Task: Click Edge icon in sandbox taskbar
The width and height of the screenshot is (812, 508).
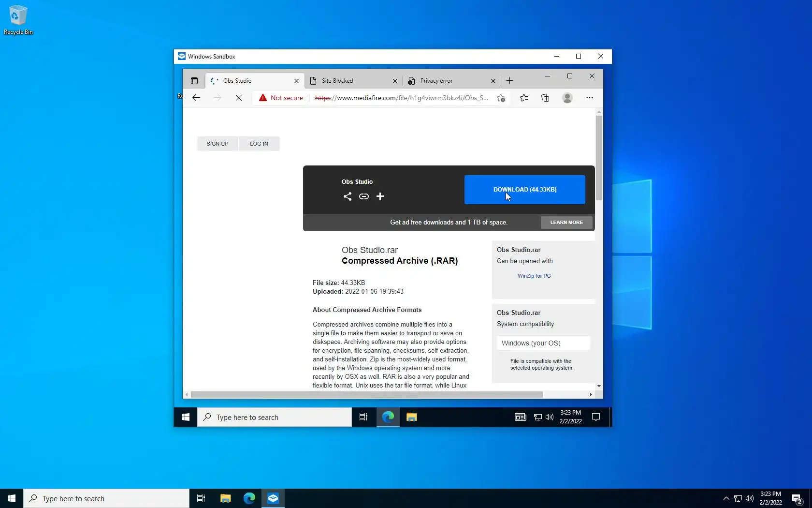Action: 388,417
